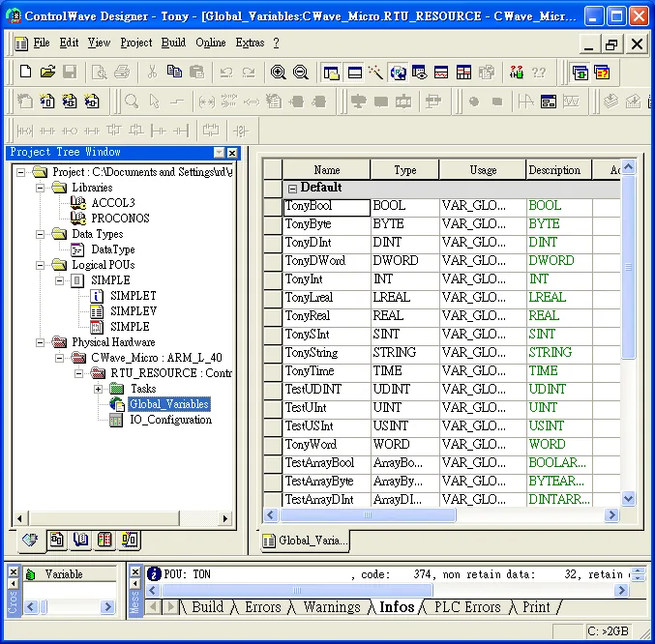Collapse the Physical Hardware tree node
The height and width of the screenshot is (644, 655).
40,342
